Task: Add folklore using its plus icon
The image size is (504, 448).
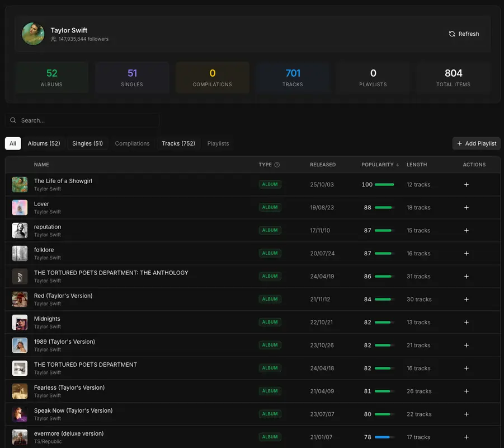Action: tap(467, 253)
